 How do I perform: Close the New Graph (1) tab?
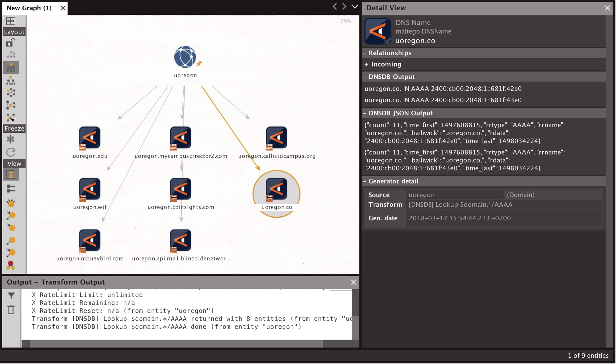63,8
